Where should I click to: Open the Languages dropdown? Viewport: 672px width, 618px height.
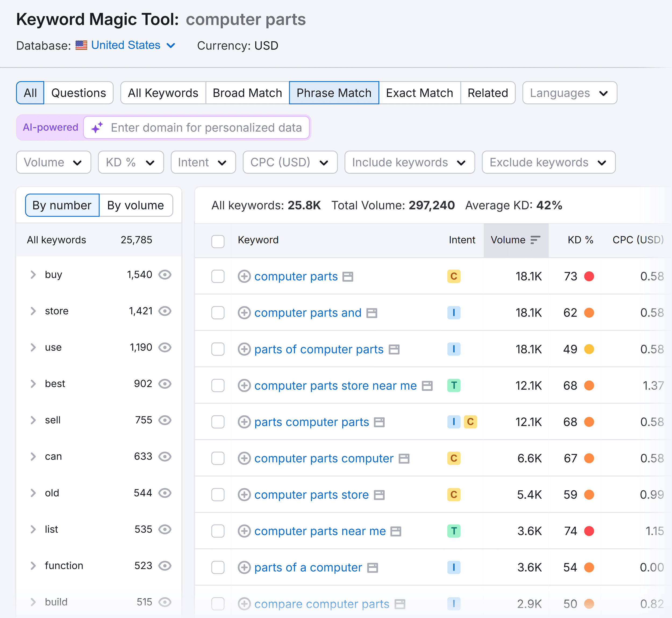point(569,93)
